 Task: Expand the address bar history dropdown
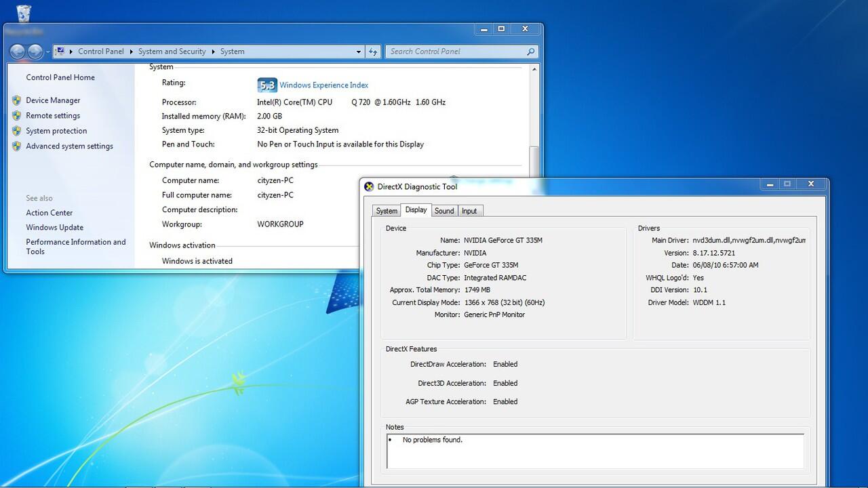click(359, 52)
